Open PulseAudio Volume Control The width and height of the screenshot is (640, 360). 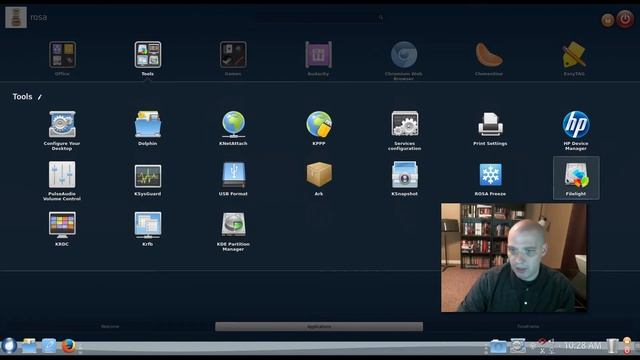[x=62, y=181]
